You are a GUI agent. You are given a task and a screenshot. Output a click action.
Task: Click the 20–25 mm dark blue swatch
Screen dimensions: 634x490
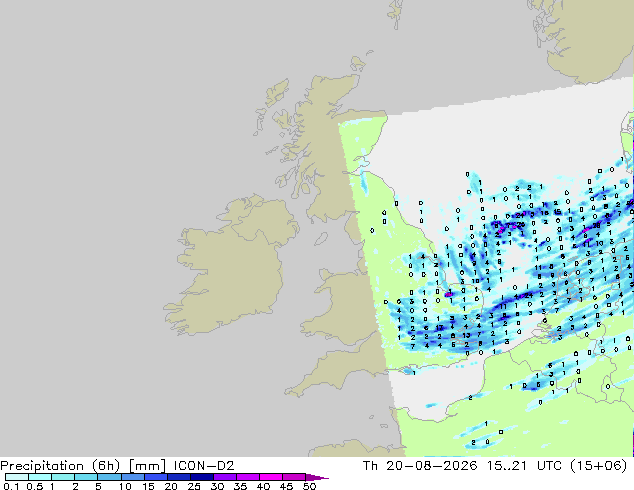tap(179, 477)
